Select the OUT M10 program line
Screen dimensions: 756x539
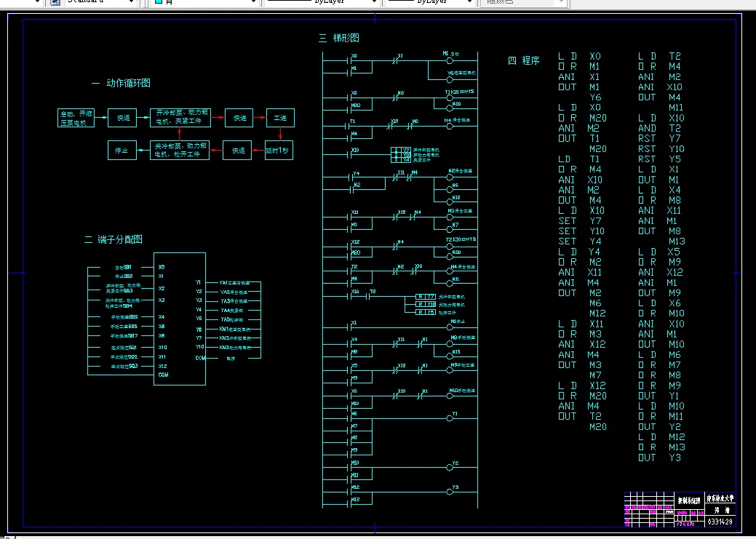pyautogui.click(x=661, y=344)
